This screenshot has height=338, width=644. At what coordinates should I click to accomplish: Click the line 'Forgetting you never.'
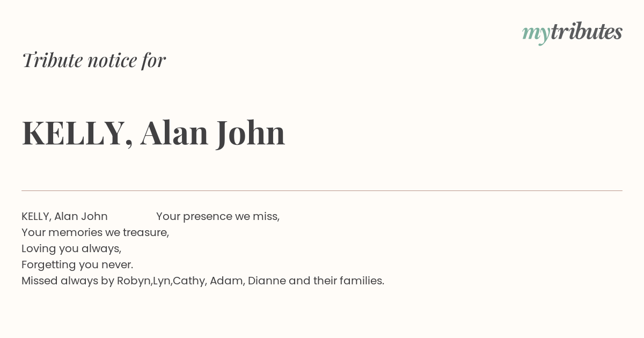77,265
